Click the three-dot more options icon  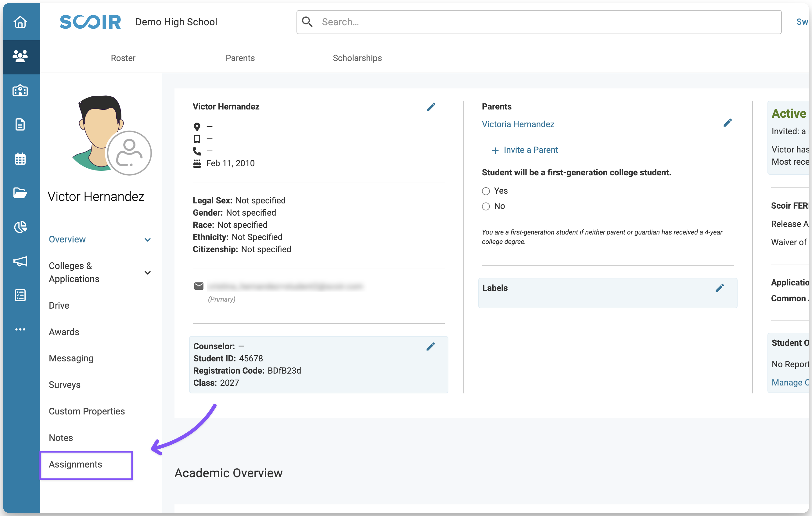point(20,329)
